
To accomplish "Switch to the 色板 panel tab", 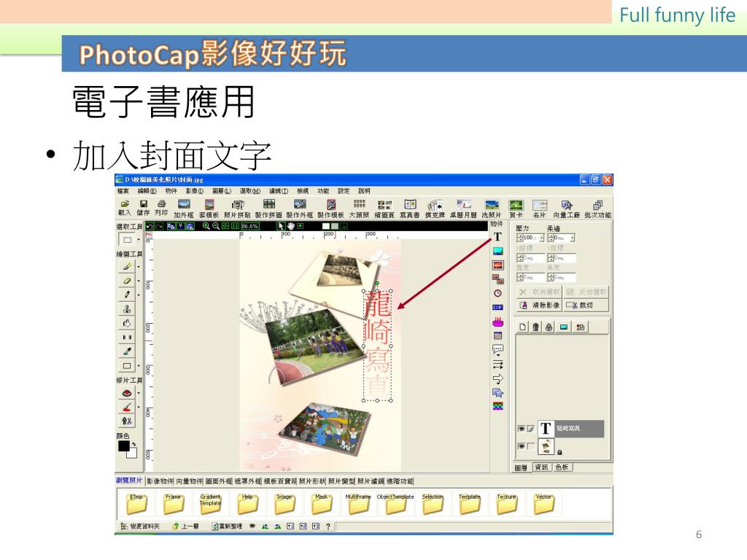I will [x=562, y=467].
